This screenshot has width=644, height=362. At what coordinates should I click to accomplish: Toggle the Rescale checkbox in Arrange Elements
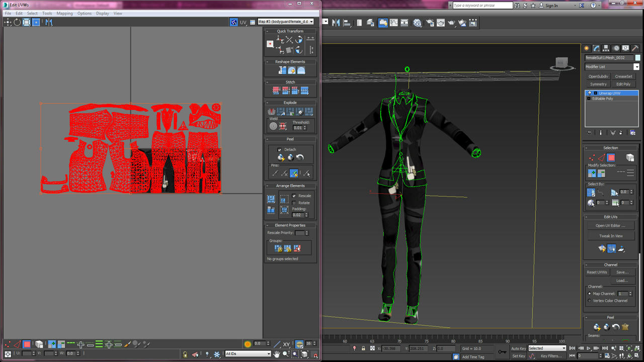[294, 196]
